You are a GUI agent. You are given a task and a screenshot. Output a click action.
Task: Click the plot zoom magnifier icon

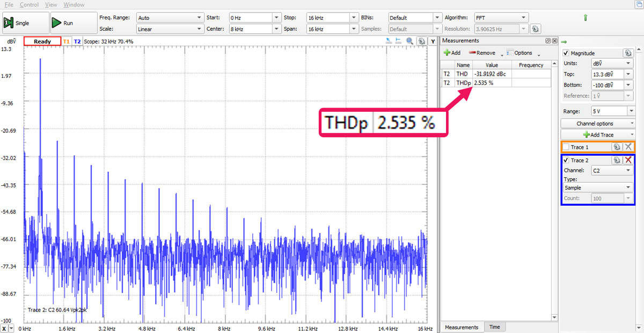pyautogui.click(x=410, y=41)
